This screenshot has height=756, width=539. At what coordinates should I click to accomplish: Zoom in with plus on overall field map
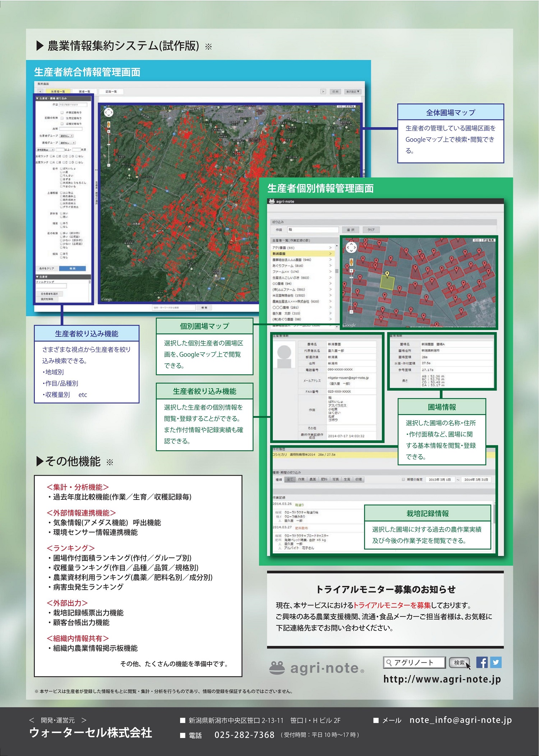coord(109,132)
